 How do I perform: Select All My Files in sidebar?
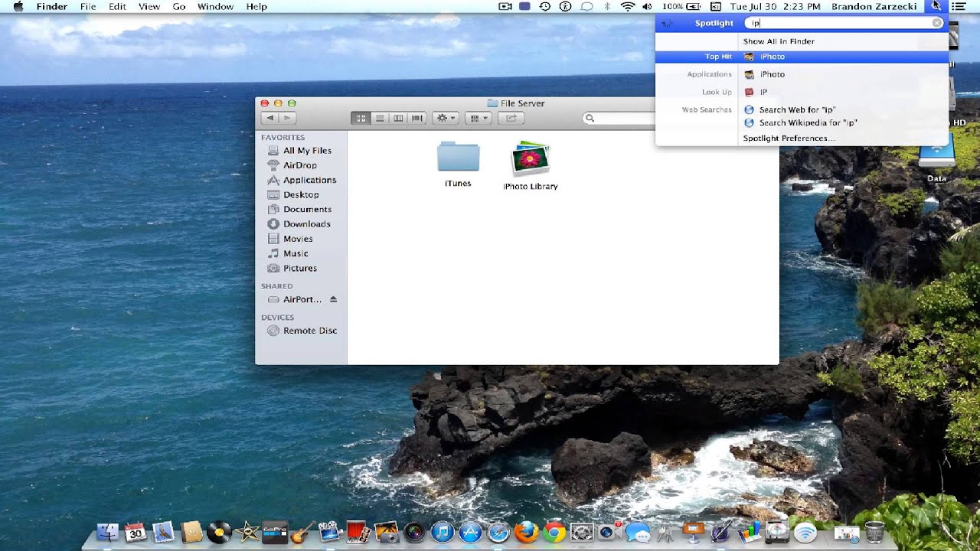pos(307,151)
